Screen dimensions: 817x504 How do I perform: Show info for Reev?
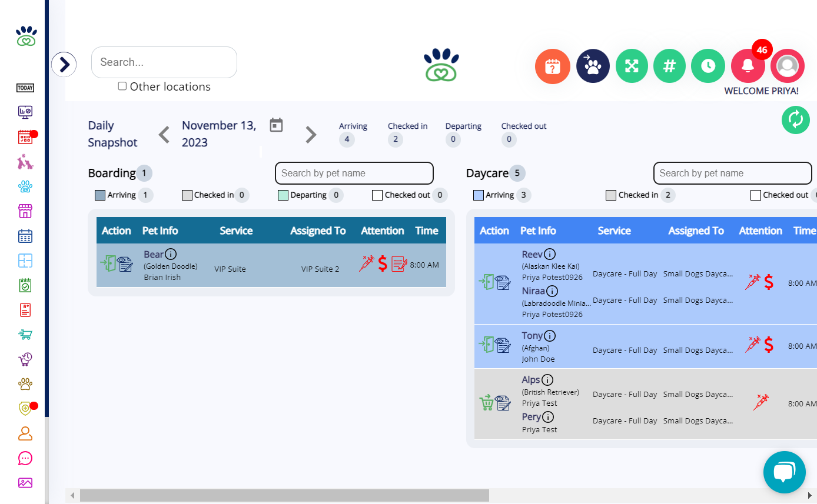[x=549, y=254]
